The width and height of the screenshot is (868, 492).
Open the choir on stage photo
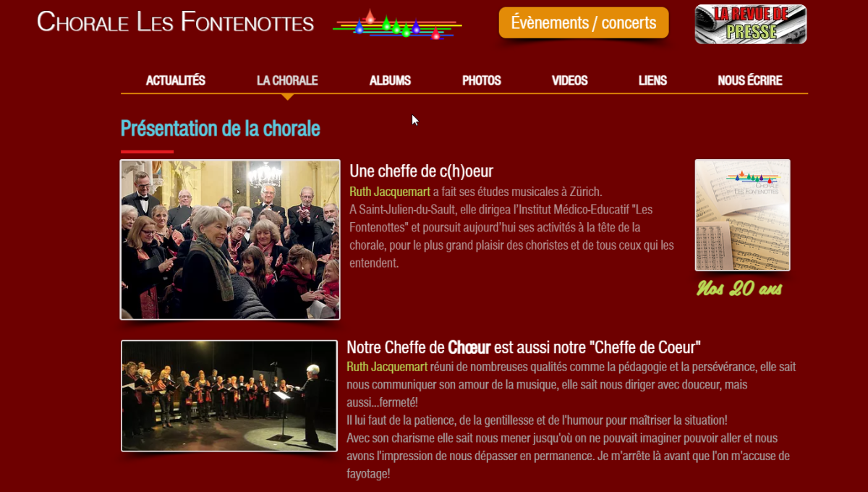tap(229, 396)
